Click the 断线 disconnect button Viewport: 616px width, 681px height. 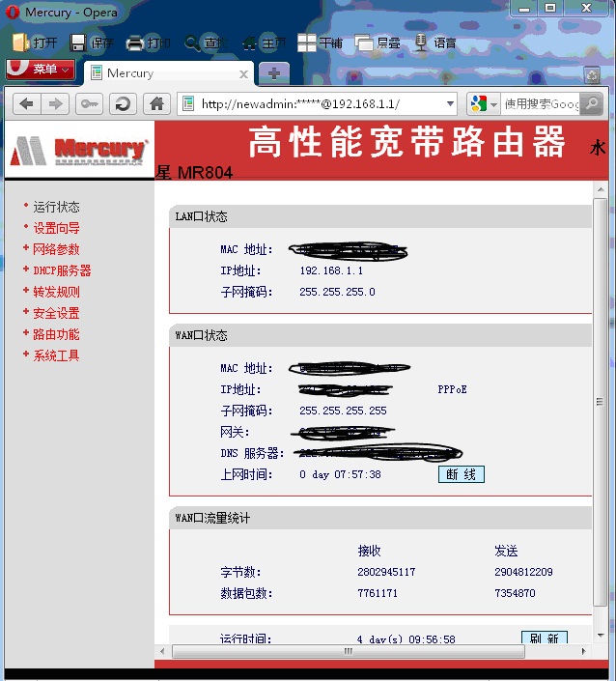pyautogui.click(x=461, y=474)
